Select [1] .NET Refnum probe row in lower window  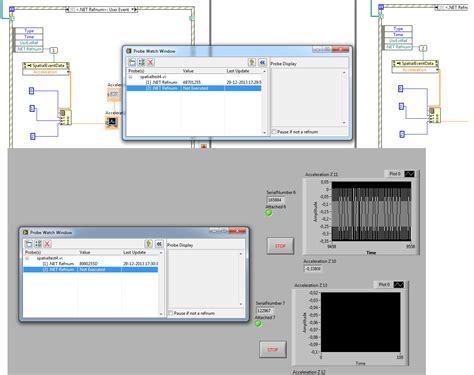coord(90,264)
